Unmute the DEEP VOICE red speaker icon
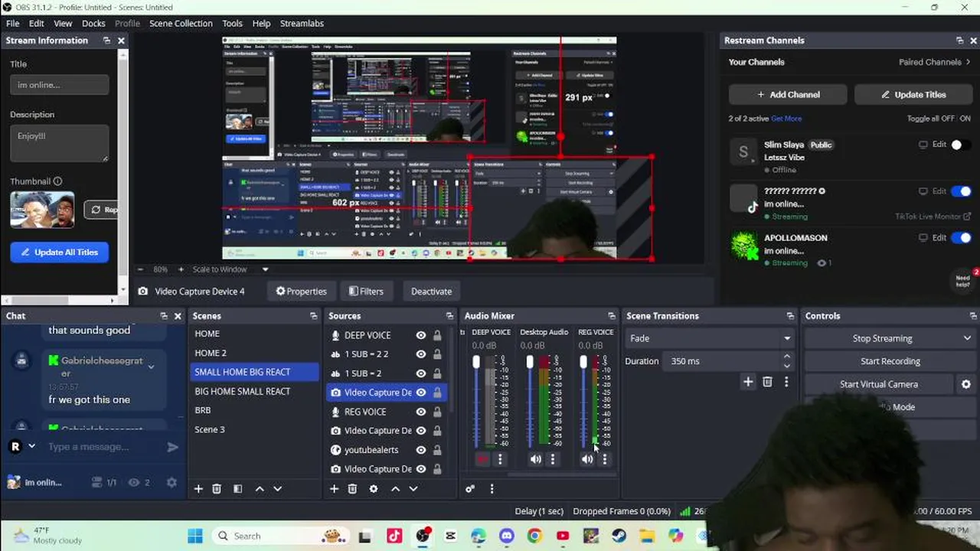Image resolution: width=980 pixels, height=551 pixels. [x=482, y=459]
